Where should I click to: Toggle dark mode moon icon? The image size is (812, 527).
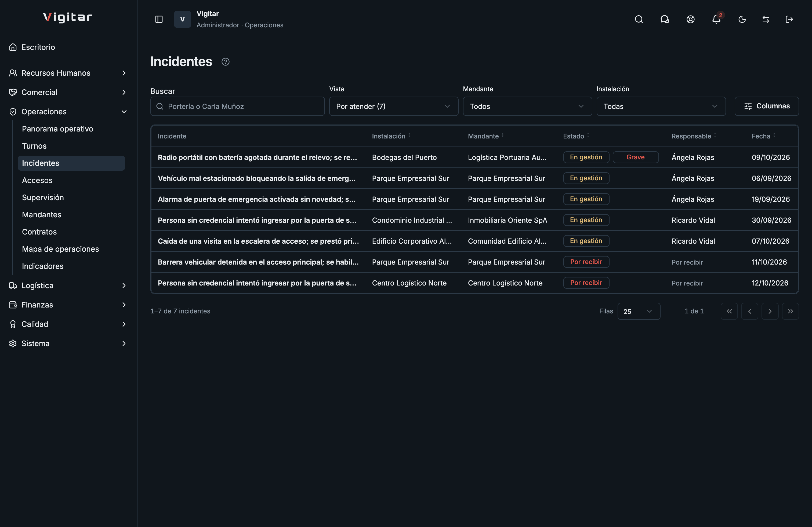(742, 19)
